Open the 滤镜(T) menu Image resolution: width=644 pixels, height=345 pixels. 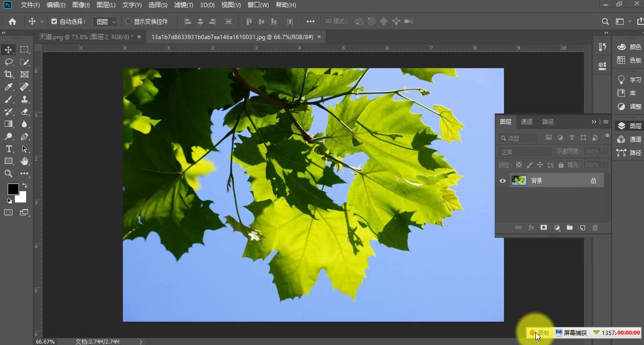click(x=183, y=5)
